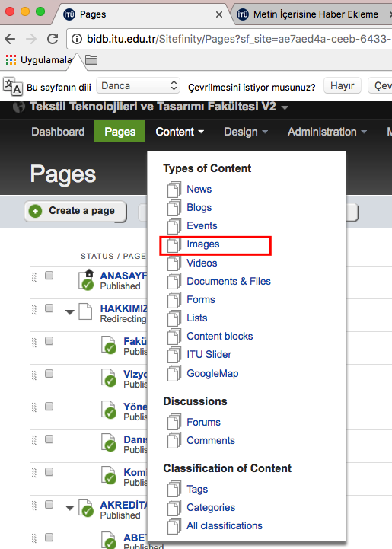Click the Tags page icon
392x549 pixels.
coord(174,489)
